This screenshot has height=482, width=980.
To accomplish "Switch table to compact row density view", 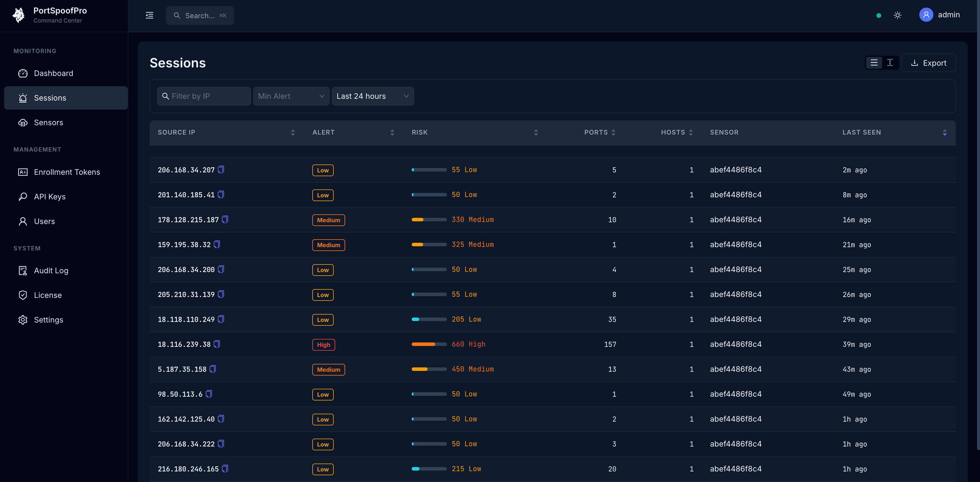I will point(890,62).
